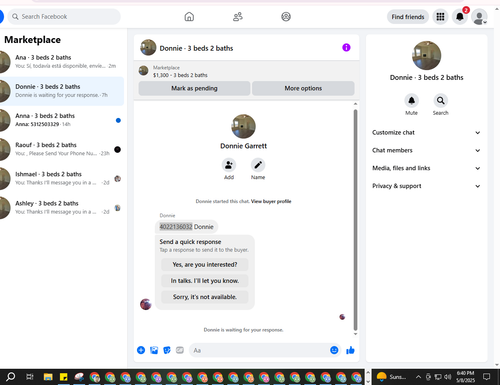
Task: Open the View buyer profile link
Action: click(x=271, y=201)
